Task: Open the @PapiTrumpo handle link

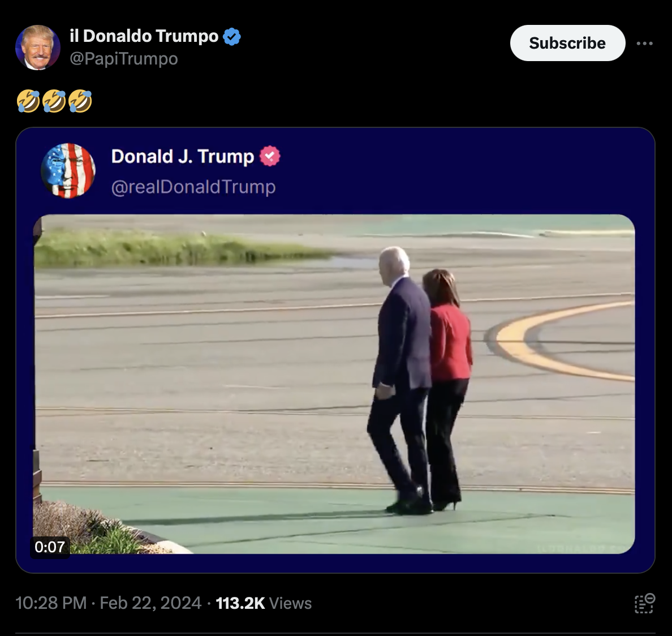Action: (124, 59)
